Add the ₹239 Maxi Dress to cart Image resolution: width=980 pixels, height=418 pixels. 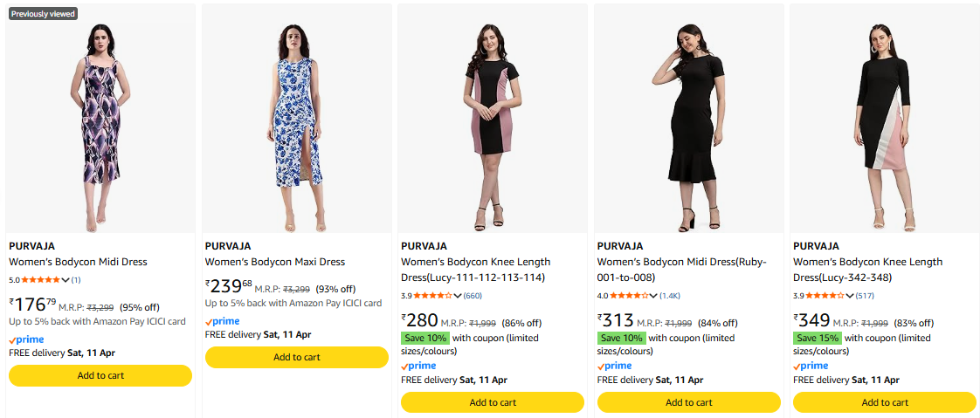296,357
